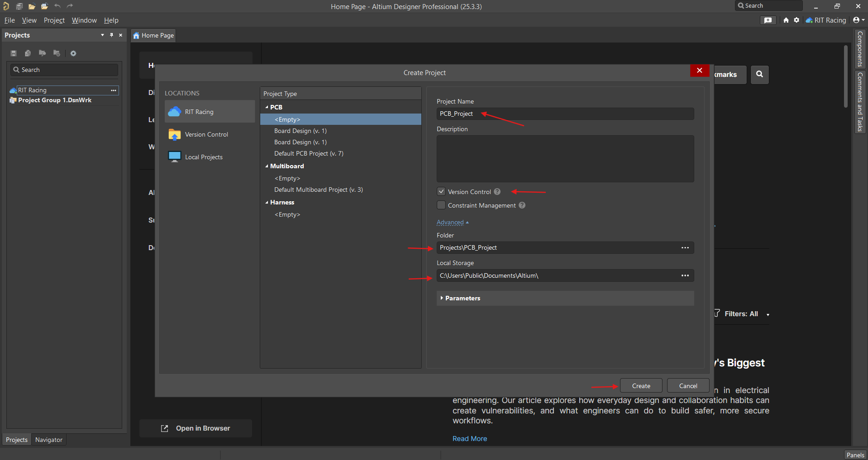The height and width of the screenshot is (460, 868).
Task: Open preferences gear in top-right toolbar
Action: pyautogui.click(x=796, y=20)
